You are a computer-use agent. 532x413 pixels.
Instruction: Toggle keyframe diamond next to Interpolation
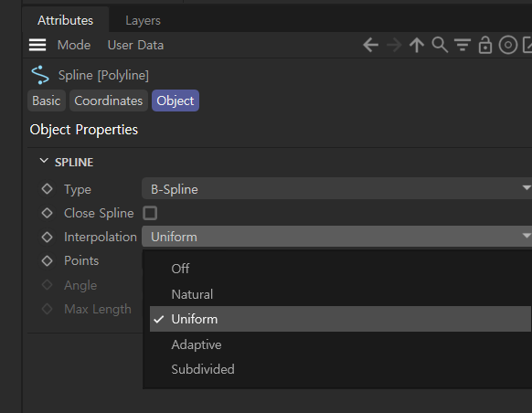(x=47, y=237)
